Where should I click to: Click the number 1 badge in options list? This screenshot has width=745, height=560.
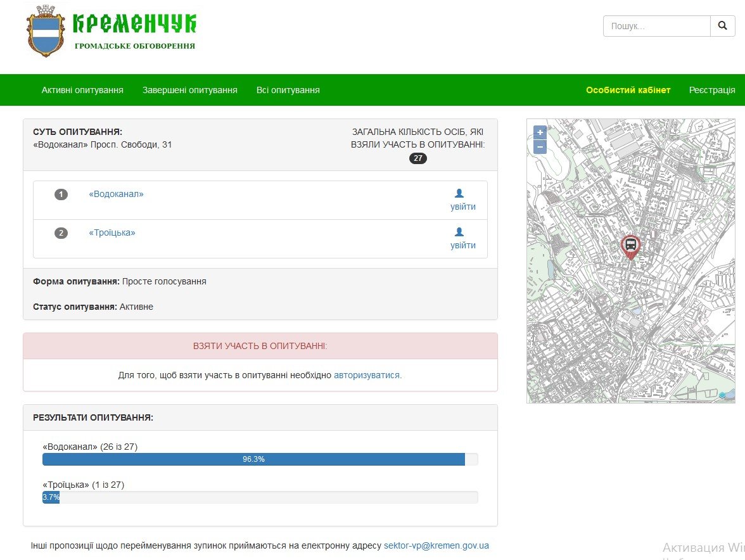click(x=61, y=194)
